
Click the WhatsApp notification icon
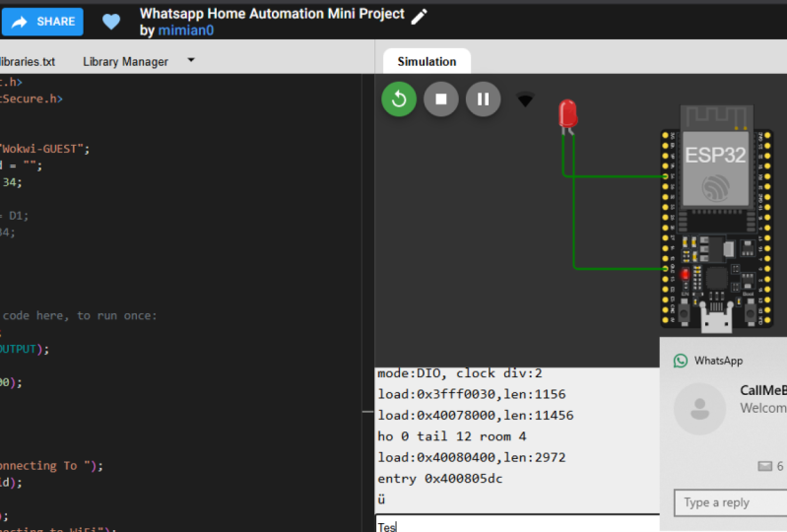681,361
